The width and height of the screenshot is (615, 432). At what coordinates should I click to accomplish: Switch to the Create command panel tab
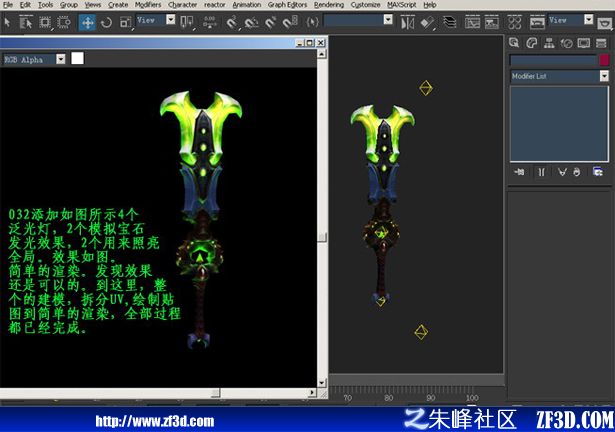coord(514,43)
